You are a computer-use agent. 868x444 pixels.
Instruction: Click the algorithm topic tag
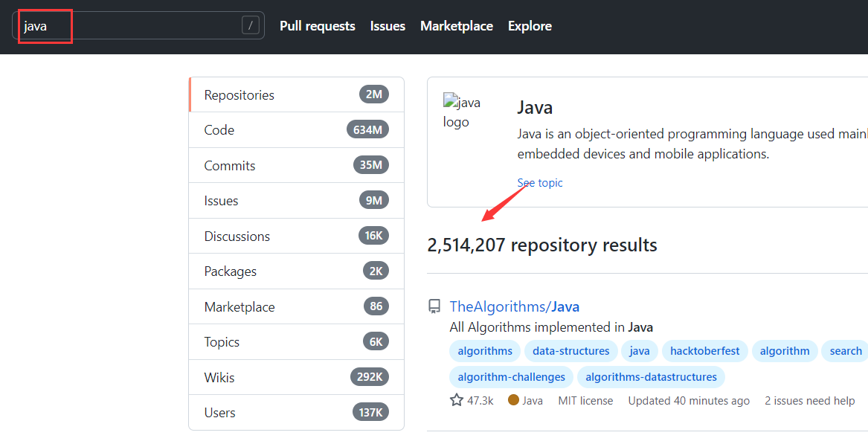[785, 351]
